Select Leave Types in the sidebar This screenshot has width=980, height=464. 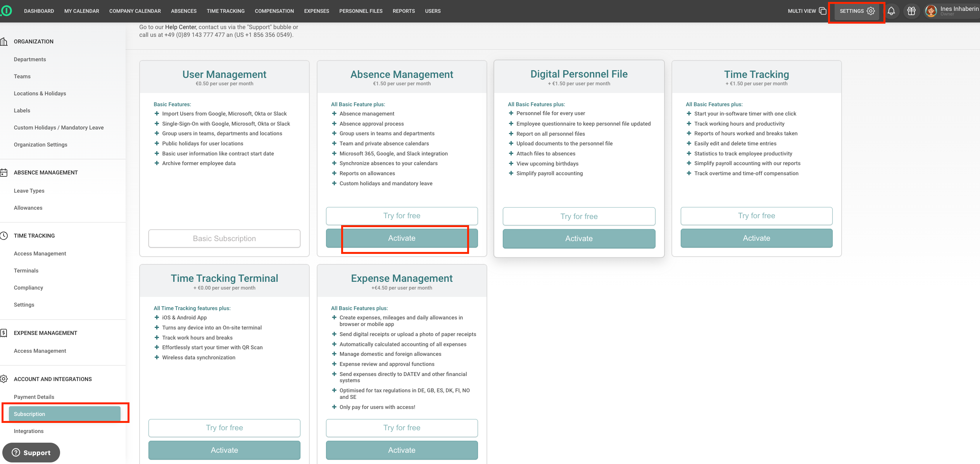pos(29,191)
